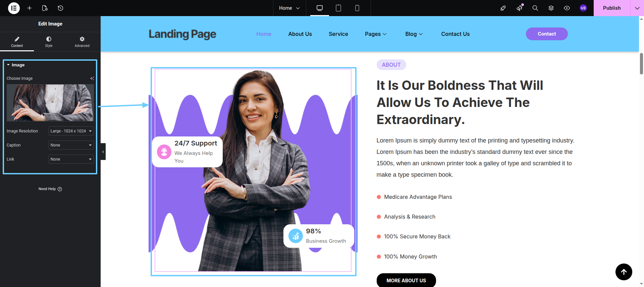Switch to mobile responsive view

[x=357, y=8]
